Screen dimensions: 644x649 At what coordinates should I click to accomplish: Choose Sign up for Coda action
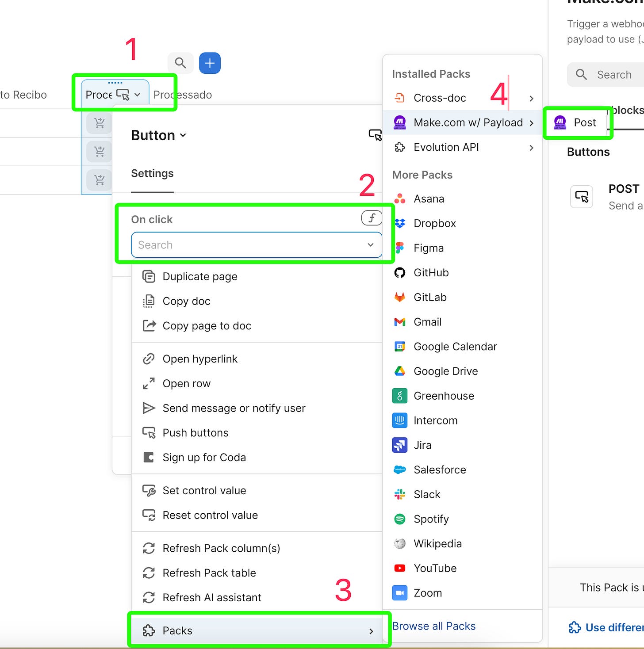257,458
